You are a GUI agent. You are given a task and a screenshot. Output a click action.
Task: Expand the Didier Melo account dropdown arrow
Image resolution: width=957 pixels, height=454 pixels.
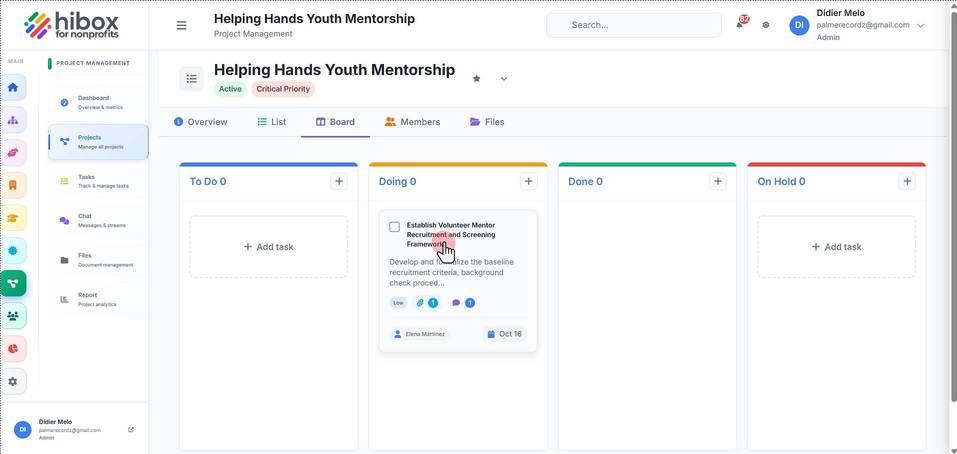[921, 25]
